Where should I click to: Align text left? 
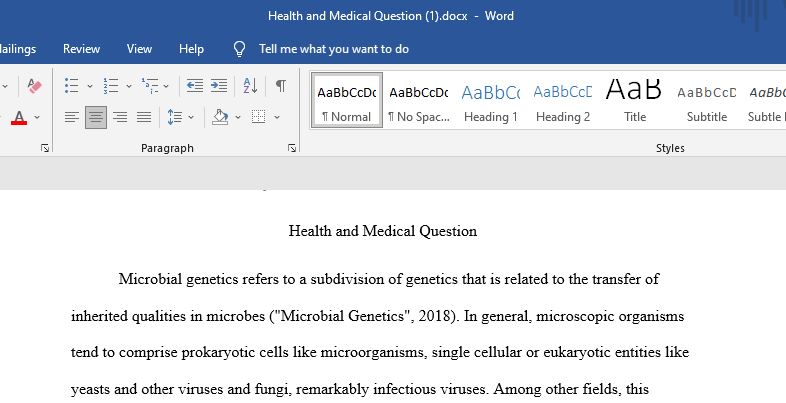[72, 117]
